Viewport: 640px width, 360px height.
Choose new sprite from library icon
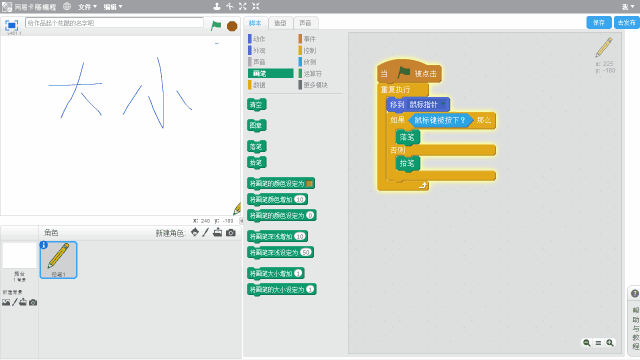tap(195, 232)
